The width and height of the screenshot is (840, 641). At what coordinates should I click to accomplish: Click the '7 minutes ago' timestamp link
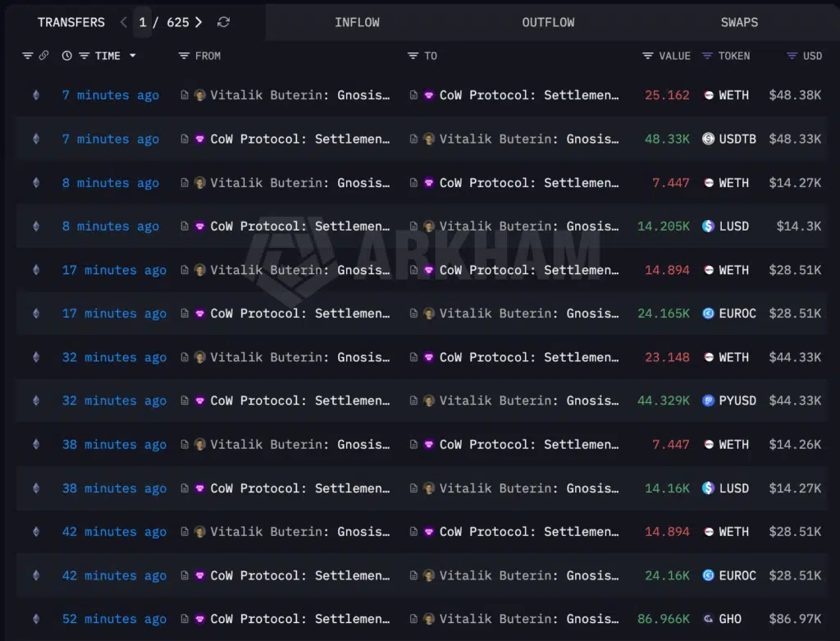[110, 95]
